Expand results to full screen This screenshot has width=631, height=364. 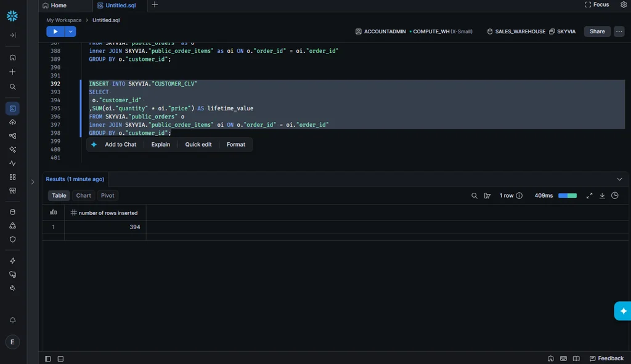pos(589,195)
